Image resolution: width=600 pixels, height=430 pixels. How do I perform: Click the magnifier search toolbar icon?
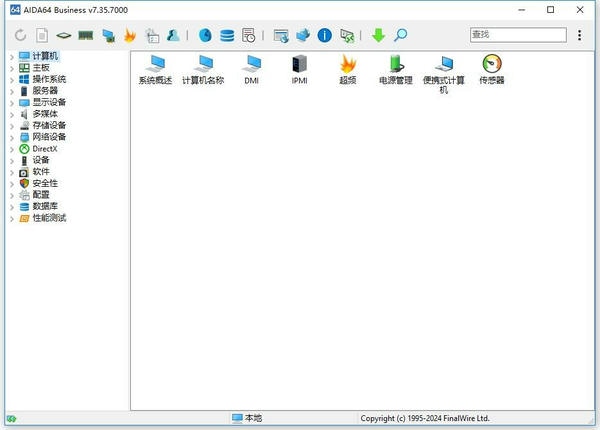pos(400,35)
